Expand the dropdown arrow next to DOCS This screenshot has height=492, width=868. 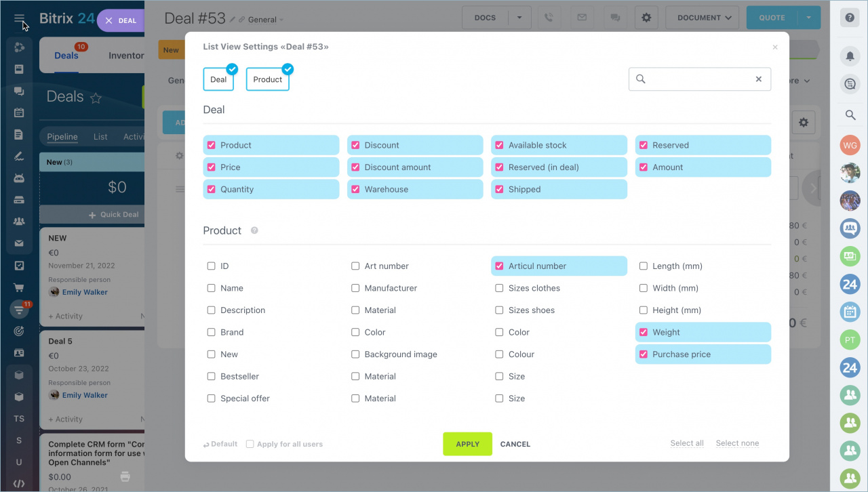[520, 17]
